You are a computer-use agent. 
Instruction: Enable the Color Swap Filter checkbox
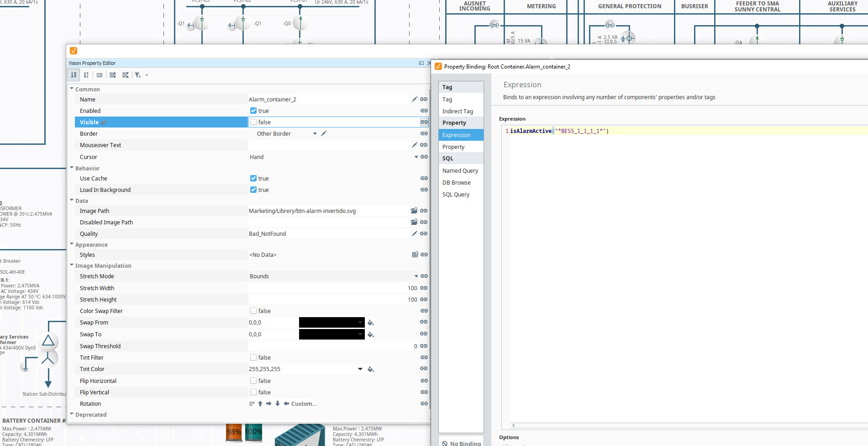(253, 311)
